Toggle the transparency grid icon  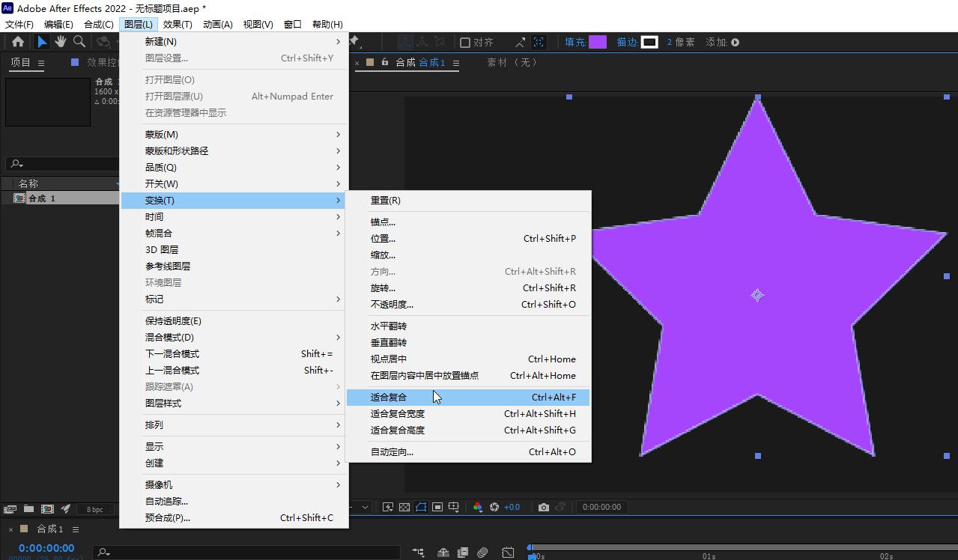404,507
